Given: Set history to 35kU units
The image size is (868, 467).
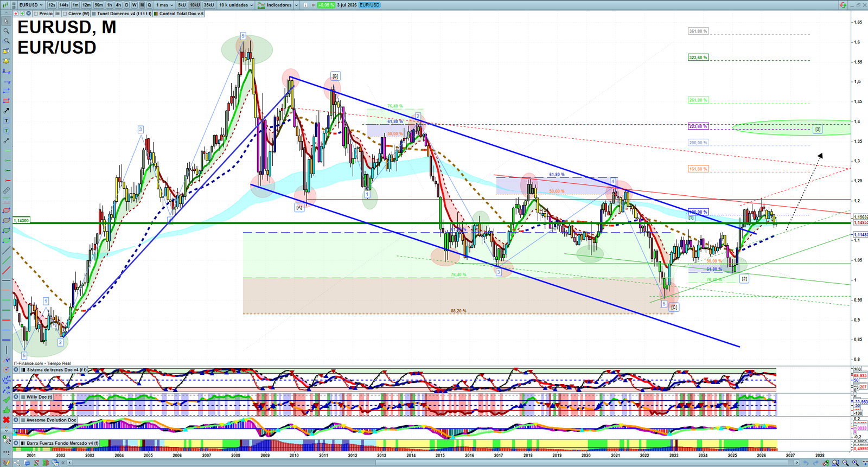Looking at the screenshot, I should coord(209,5).
